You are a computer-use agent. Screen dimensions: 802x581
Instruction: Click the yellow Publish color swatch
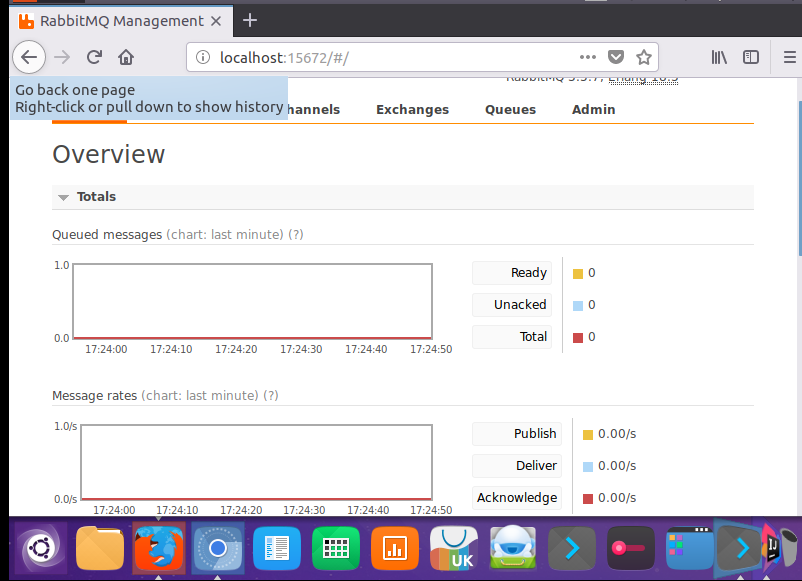tap(588, 435)
